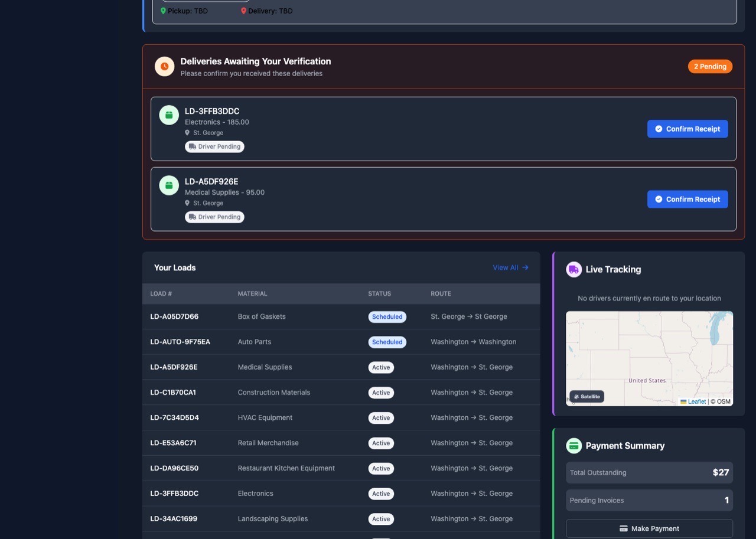
Task: Click the MATERIAL column header
Action: (252, 293)
